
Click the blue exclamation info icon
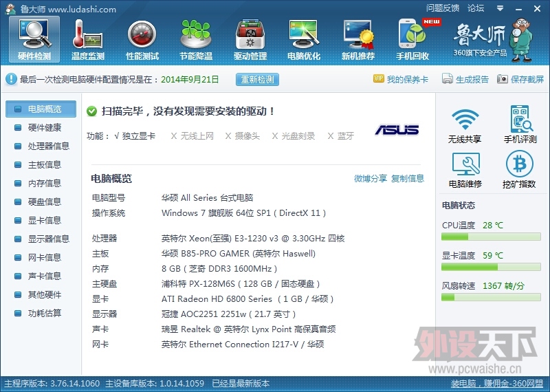[11, 79]
